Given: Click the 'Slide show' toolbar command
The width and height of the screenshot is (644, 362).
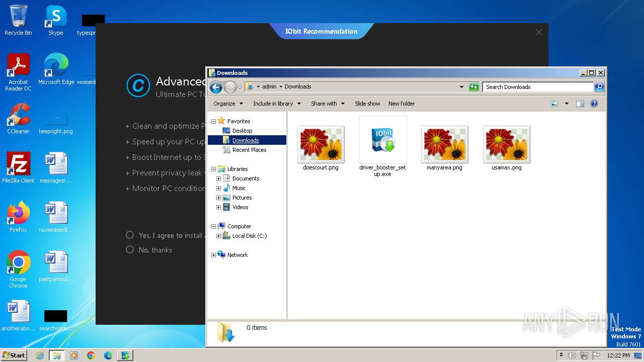Looking at the screenshot, I should (367, 104).
